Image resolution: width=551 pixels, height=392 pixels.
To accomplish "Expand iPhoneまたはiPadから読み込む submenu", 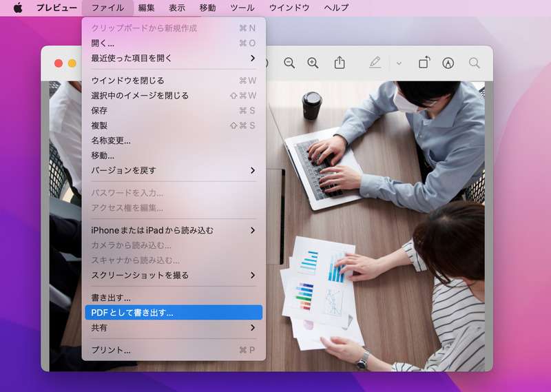I will pos(174,230).
